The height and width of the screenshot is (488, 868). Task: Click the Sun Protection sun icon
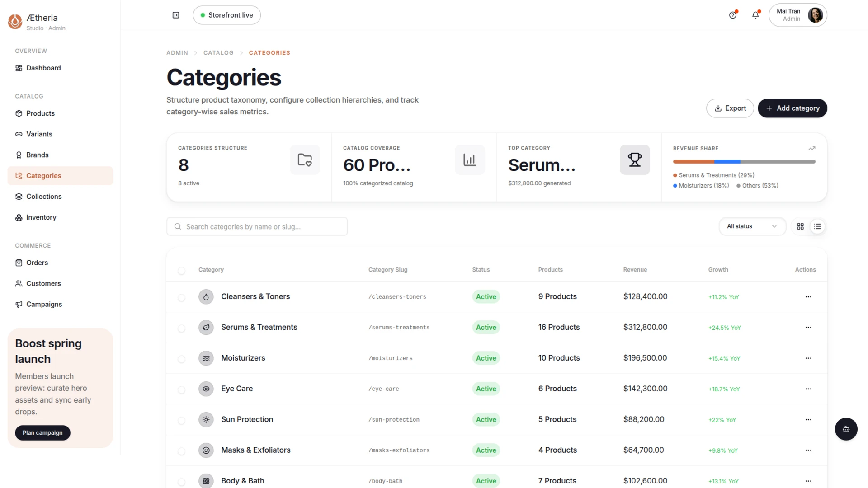(x=206, y=420)
